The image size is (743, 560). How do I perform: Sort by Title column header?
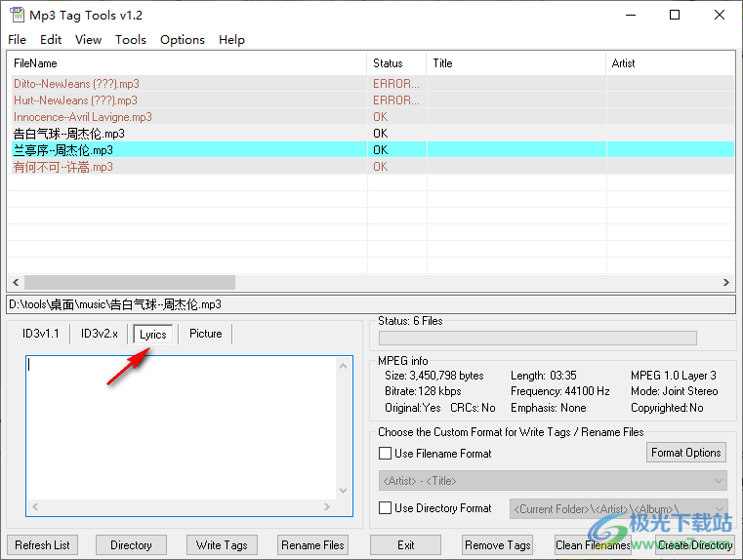tap(516, 63)
